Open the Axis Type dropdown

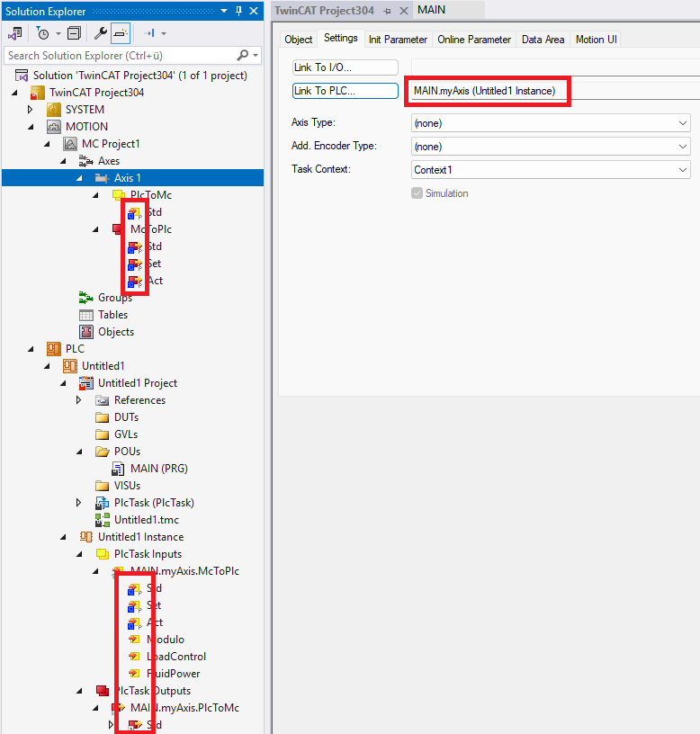[551, 123]
